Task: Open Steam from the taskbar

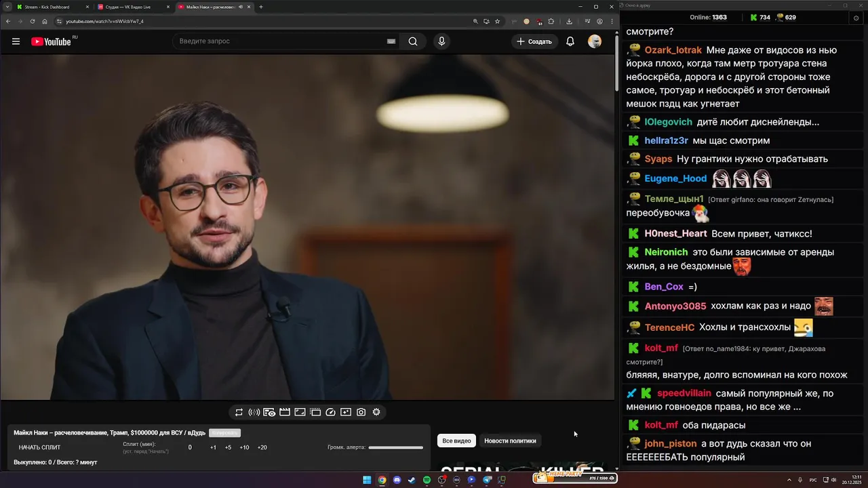Action: pyautogui.click(x=412, y=480)
